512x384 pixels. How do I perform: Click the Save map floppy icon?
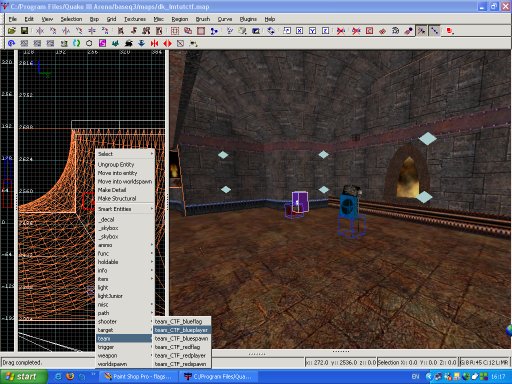(24, 31)
